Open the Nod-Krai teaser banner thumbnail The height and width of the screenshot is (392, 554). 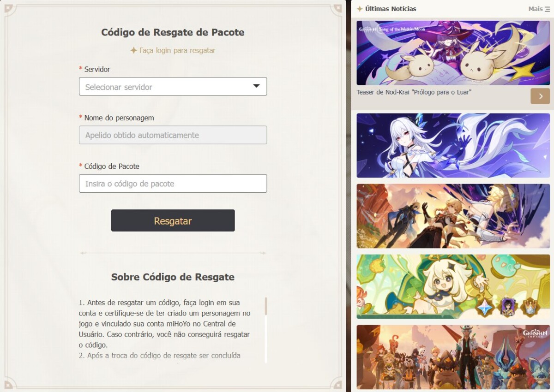coord(453,53)
